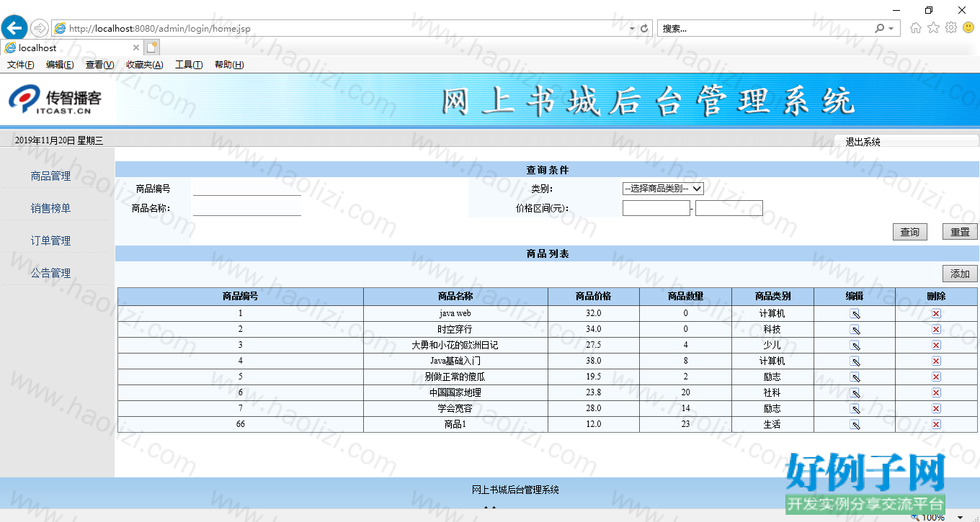Open the 选择商品类别 dropdown
The image size is (980, 522).
coord(663,189)
